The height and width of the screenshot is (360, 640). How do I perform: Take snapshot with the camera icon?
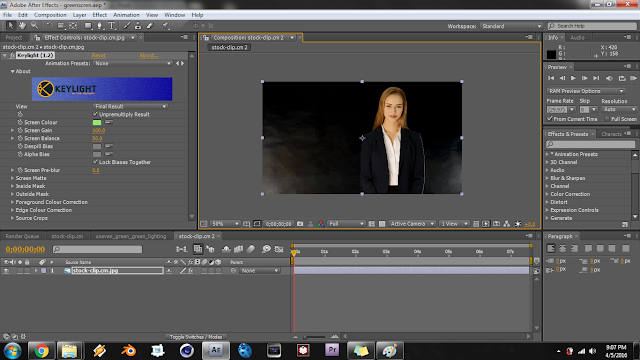(300, 224)
